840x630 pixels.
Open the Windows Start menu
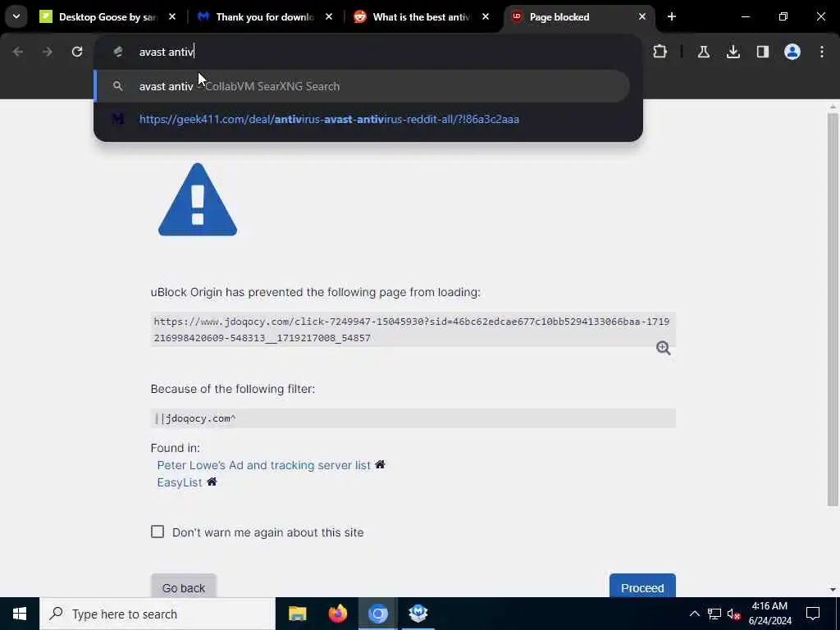click(x=20, y=614)
